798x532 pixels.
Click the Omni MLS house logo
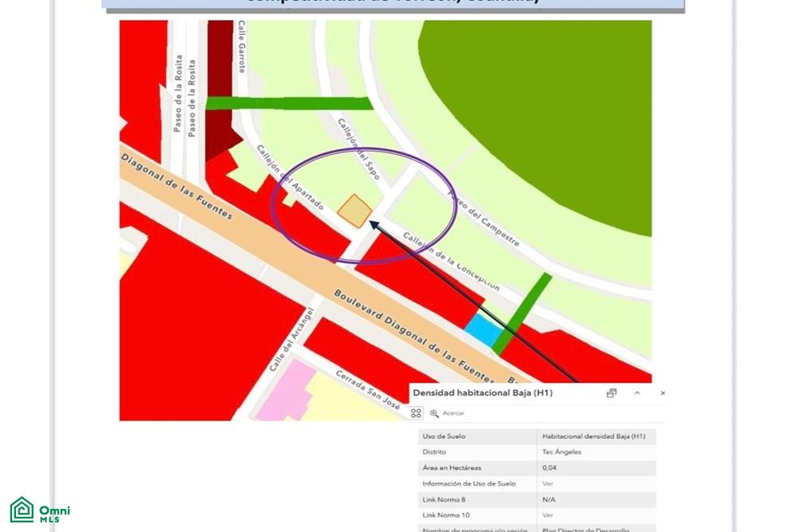22,510
